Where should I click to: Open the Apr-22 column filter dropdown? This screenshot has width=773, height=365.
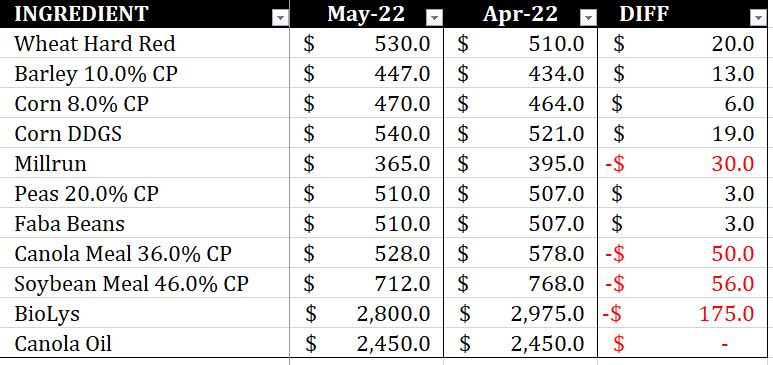588,18
